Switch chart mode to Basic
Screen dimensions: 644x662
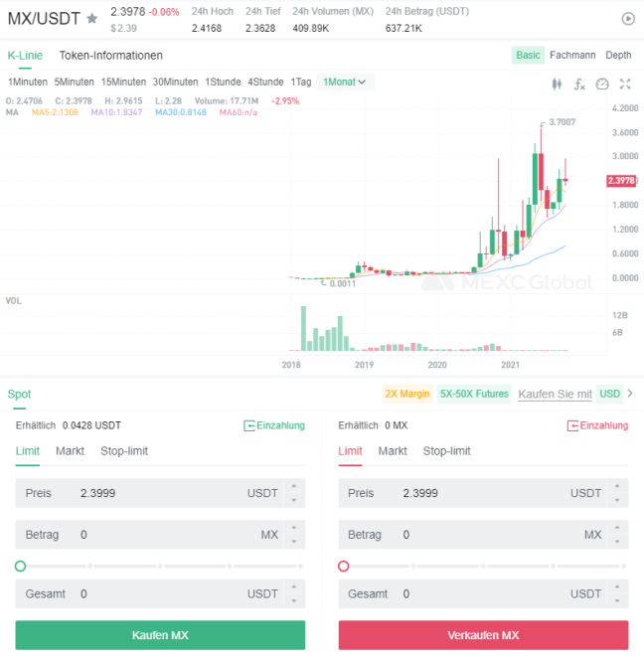pos(528,56)
